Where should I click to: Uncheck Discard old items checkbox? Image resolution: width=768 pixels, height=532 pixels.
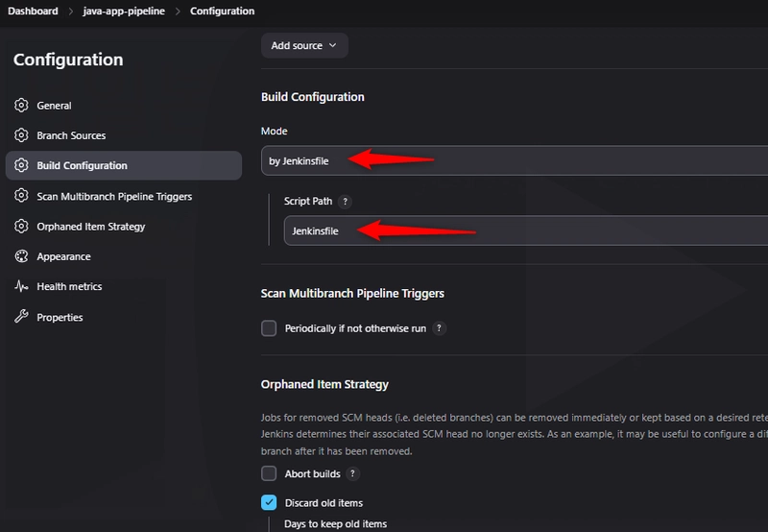(269, 502)
